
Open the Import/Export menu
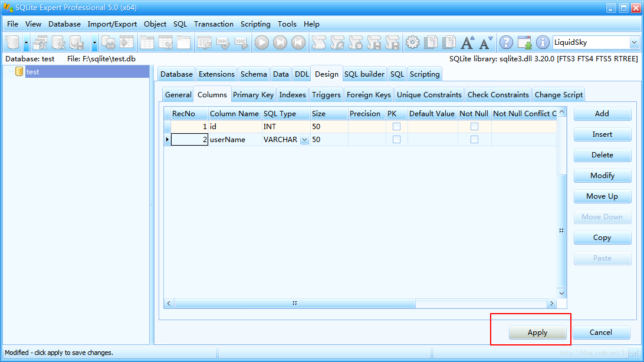coord(112,24)
